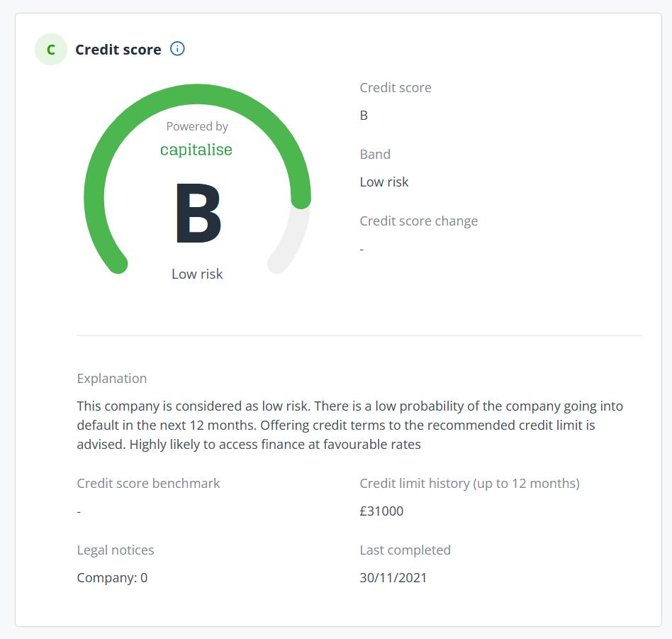Click the Explanation section heading
The height and width of the screenshot is (639, 672).
coord(112,378)
